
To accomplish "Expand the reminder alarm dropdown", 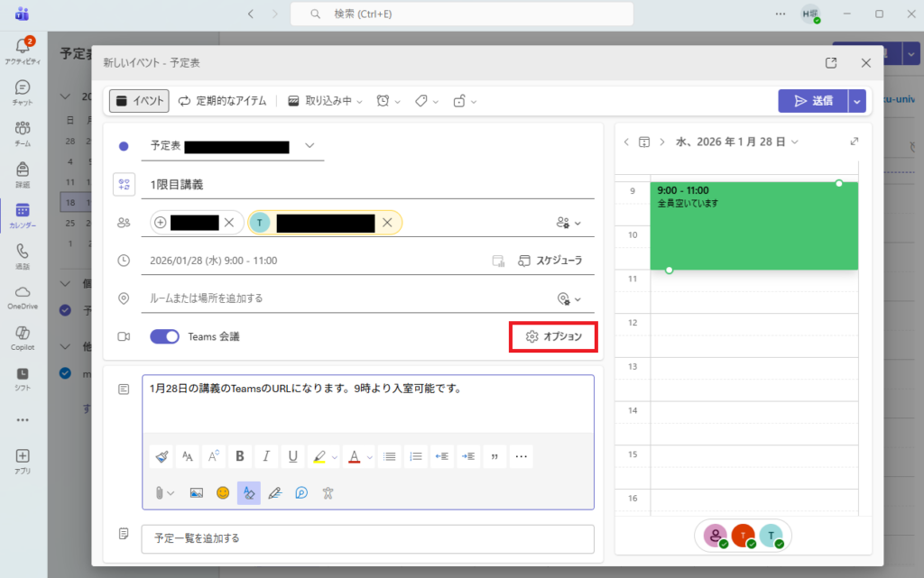I will 389,101.
